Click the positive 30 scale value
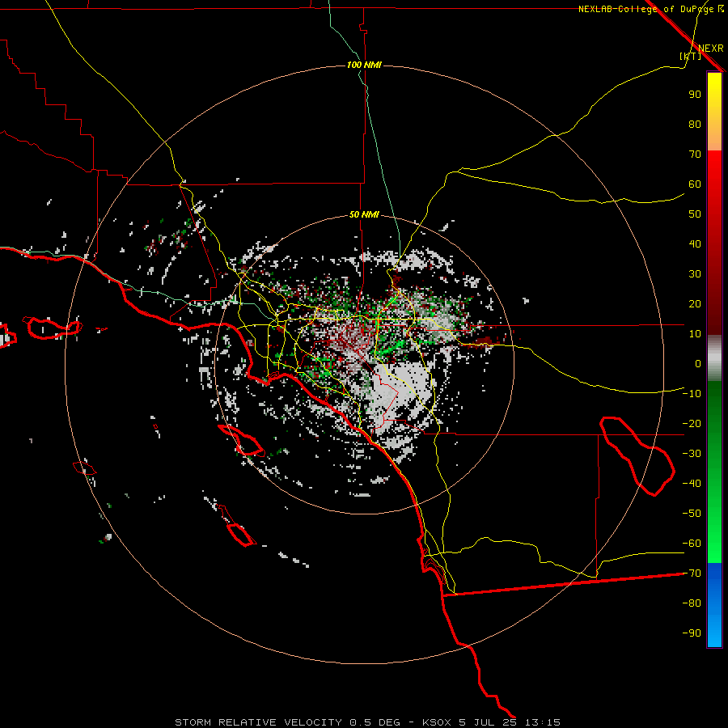Screen dimensions: 728x728 pos(695,274)
